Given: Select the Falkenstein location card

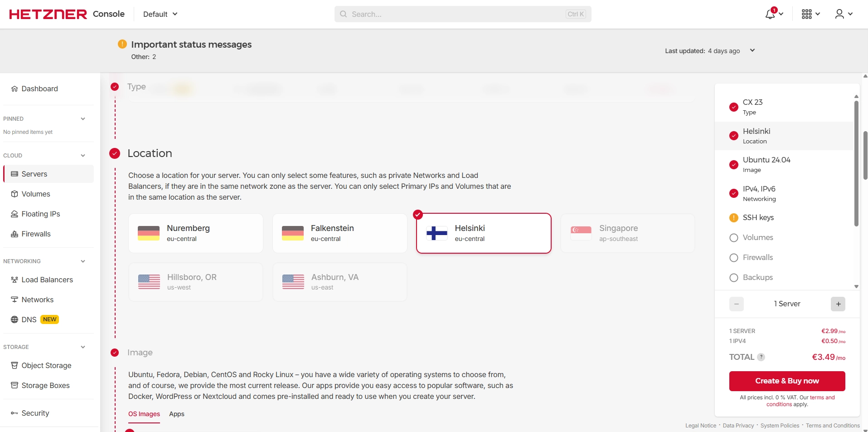Looking at the screenshot, I should (339, 233).
